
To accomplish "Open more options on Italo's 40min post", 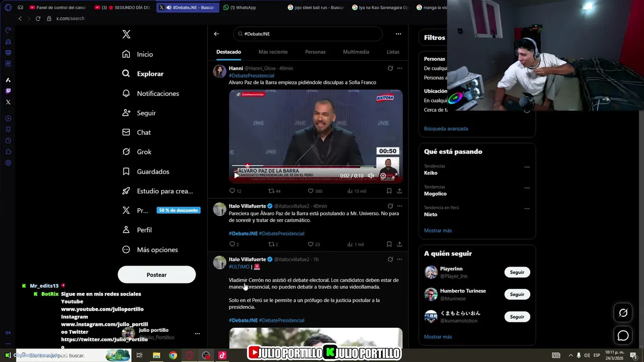I will point(399,206).
